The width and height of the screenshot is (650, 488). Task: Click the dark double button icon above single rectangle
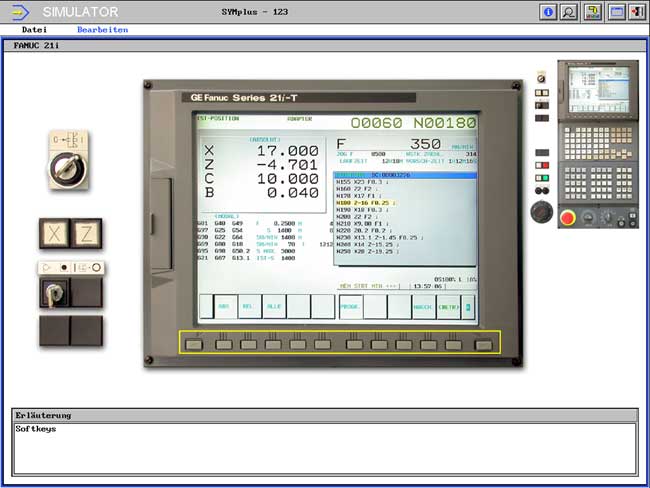542,118
